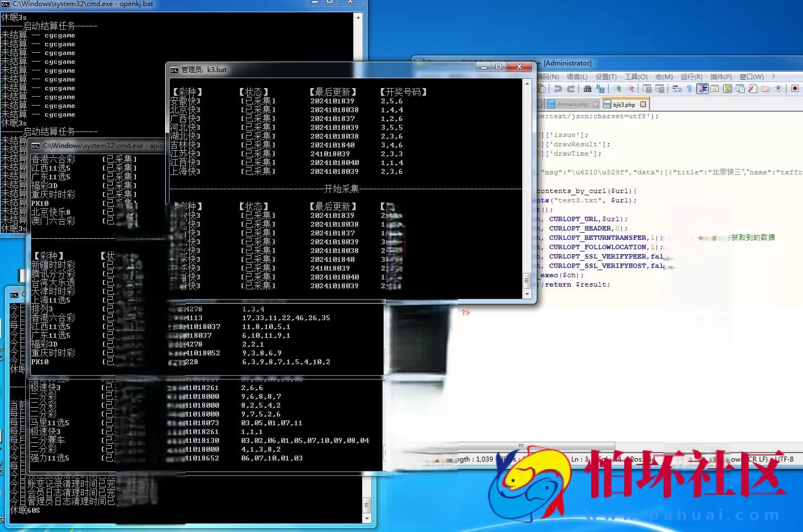Toggle word wrap in the toolbar
Image resolution: width=803 pixels, height=532 pixels.
[x=677, y=89]
